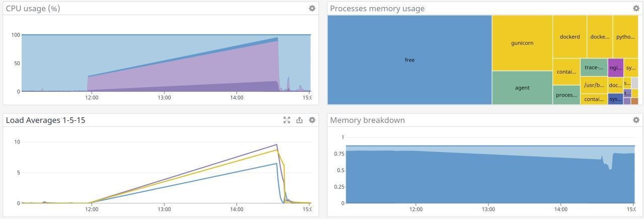644x219 pixels.
Task: Click 13:00 mark on CPU usage timeline
Action: tap(164, 98)
